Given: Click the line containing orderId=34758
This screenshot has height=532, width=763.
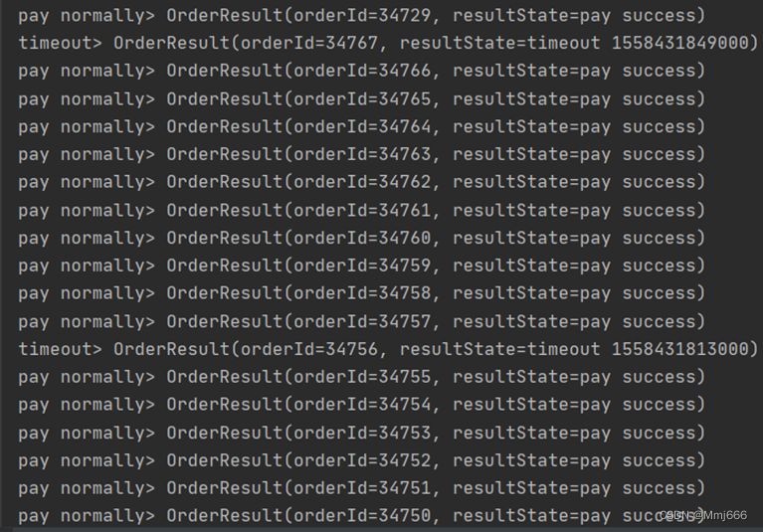Looking at the screenshot, I should (361, 293).
